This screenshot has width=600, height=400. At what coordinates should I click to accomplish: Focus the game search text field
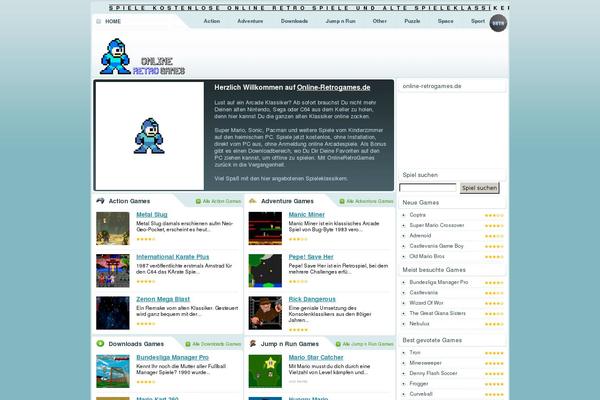point(428,188)
